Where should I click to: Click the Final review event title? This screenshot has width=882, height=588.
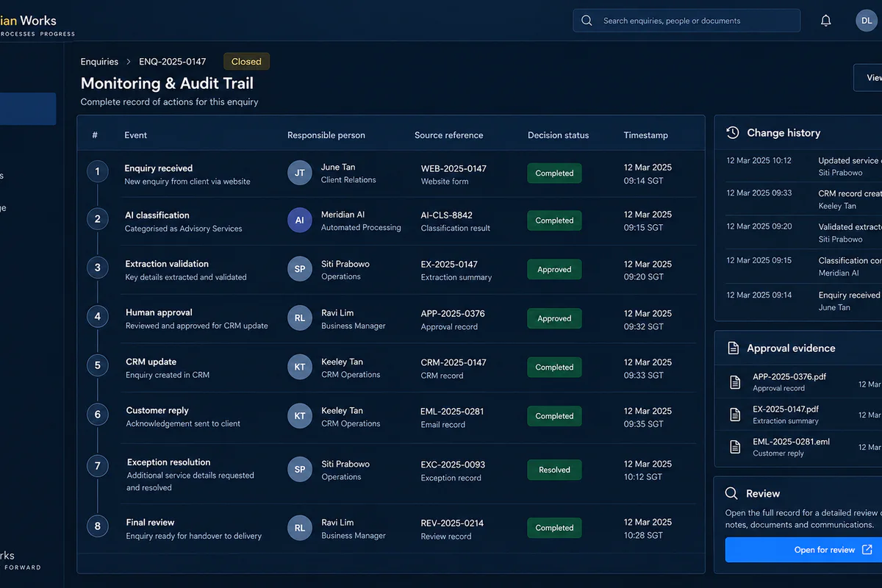pos(150,523)
